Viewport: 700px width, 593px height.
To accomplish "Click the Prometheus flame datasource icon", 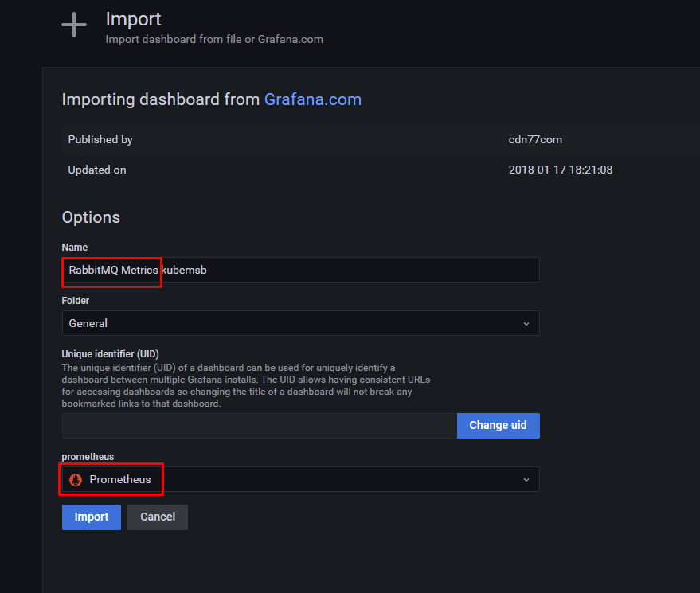I will pyautogui.click(x=76, y=480).
